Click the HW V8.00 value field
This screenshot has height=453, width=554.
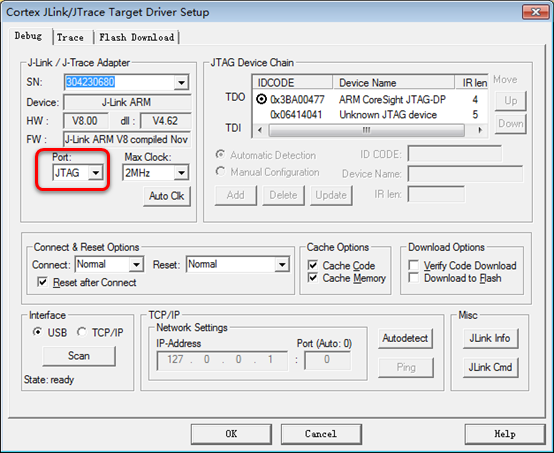[85, 121]
